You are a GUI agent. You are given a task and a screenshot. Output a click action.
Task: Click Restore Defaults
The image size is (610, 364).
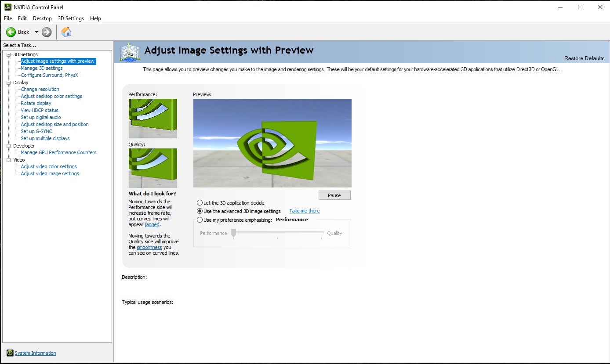click(585, 58)
